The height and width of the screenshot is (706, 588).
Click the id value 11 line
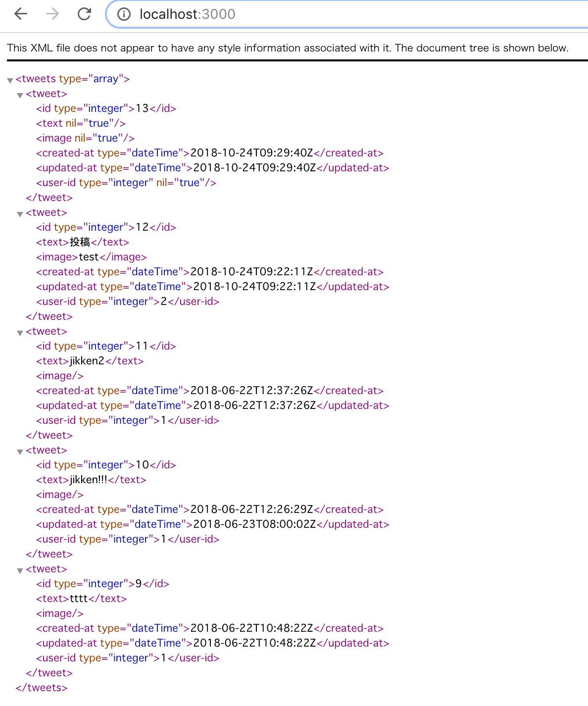tap(106, 346)
